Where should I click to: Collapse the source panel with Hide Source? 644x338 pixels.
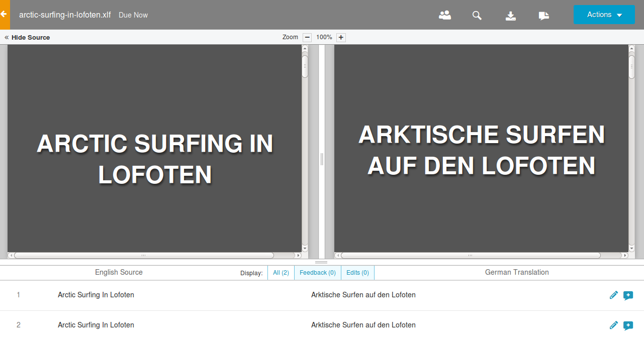point(28,37)
